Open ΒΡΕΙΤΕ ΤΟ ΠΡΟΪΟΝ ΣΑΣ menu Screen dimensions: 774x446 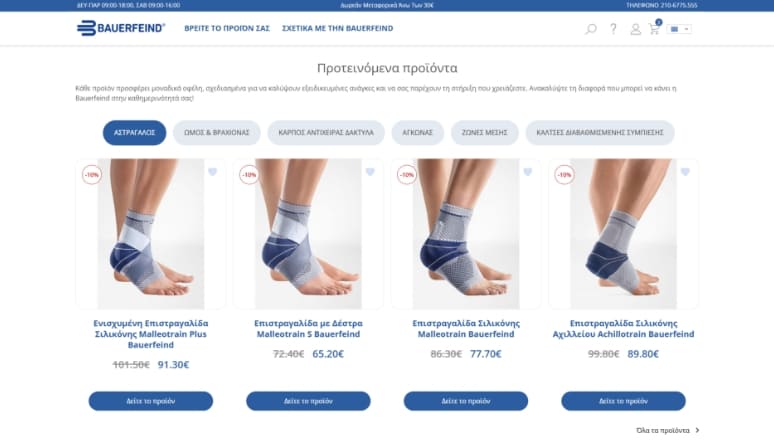[x=227, y=29]
